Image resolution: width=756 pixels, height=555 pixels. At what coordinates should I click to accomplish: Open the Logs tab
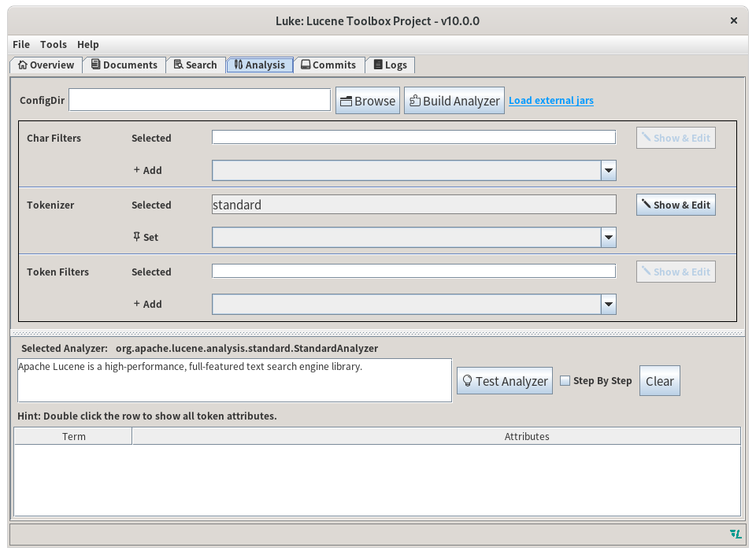(390, 65)
